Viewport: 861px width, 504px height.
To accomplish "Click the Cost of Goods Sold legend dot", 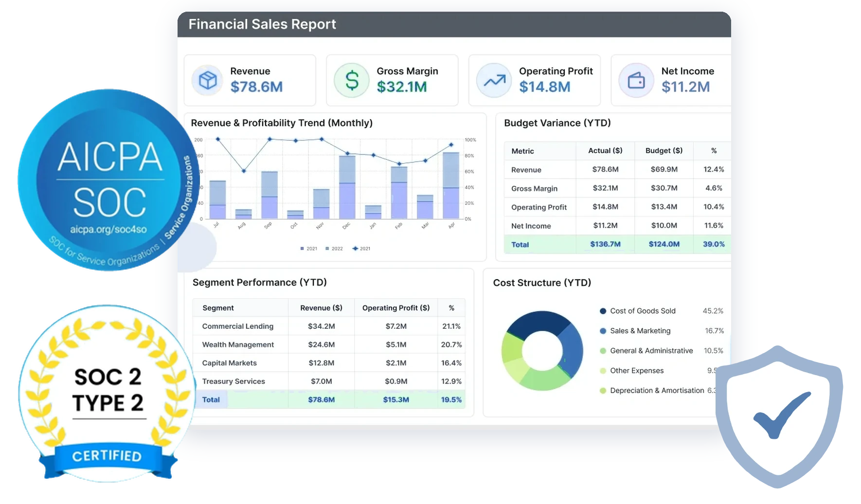I will click(603, 311).
